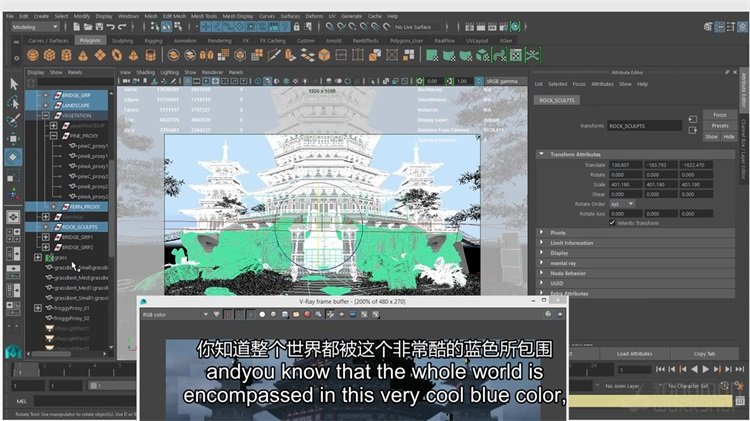
Task: Collapse the Transform Attributes section
Action: point(543,154)
